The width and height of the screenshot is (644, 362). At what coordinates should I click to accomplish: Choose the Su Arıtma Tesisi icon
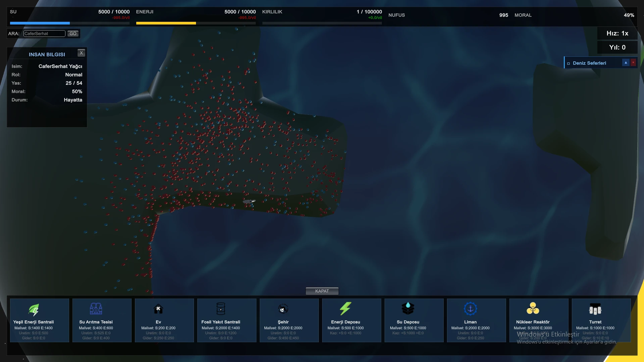coord(96,309)
